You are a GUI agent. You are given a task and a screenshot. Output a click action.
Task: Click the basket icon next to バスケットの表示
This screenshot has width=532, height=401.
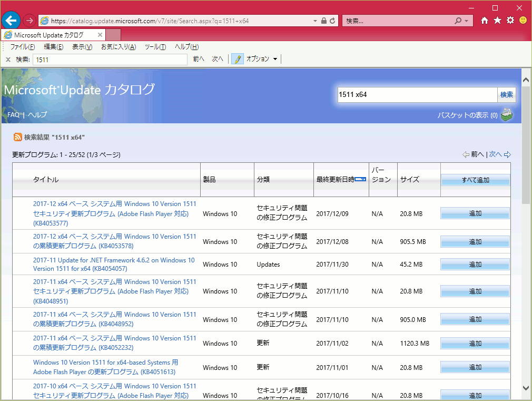pos(506,115)
